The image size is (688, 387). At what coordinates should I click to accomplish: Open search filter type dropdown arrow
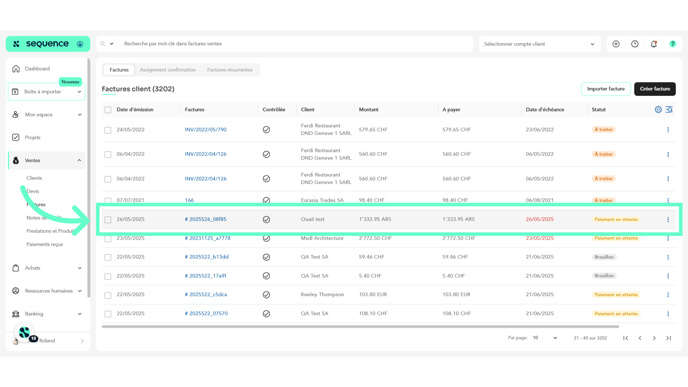(x=111, y=44)
